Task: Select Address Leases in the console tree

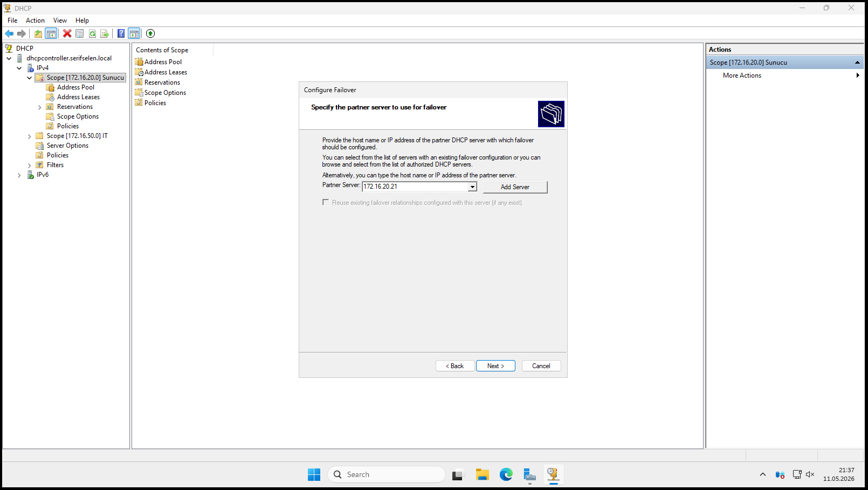Action: click(x=78, y=97)
